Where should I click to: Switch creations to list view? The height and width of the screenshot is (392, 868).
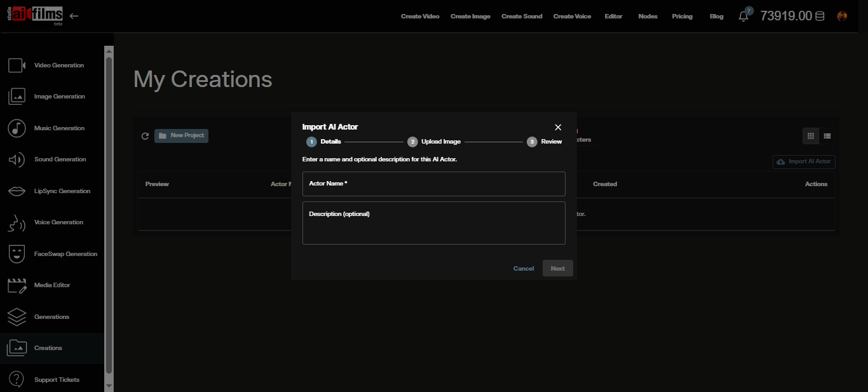(827, 135)
